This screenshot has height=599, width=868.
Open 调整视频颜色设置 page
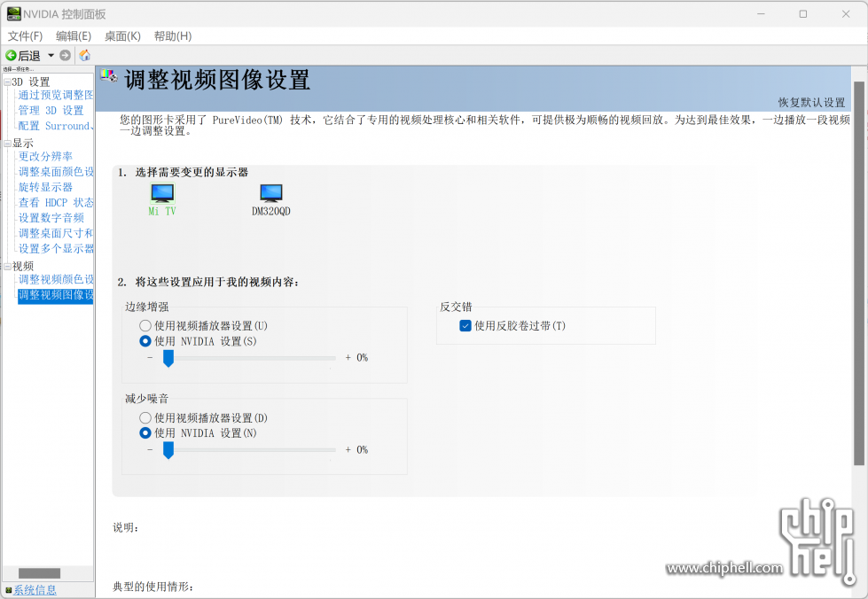[x=56, y=280]
